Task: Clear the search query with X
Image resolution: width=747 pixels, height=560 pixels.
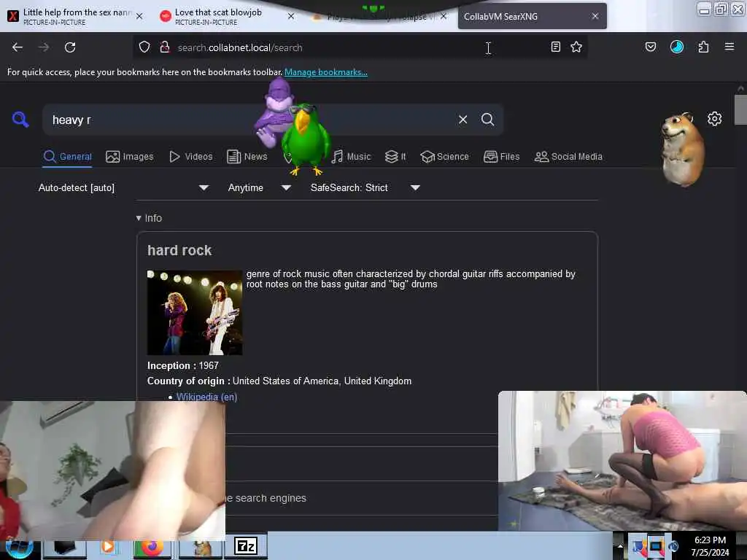Action: [462, 120]
